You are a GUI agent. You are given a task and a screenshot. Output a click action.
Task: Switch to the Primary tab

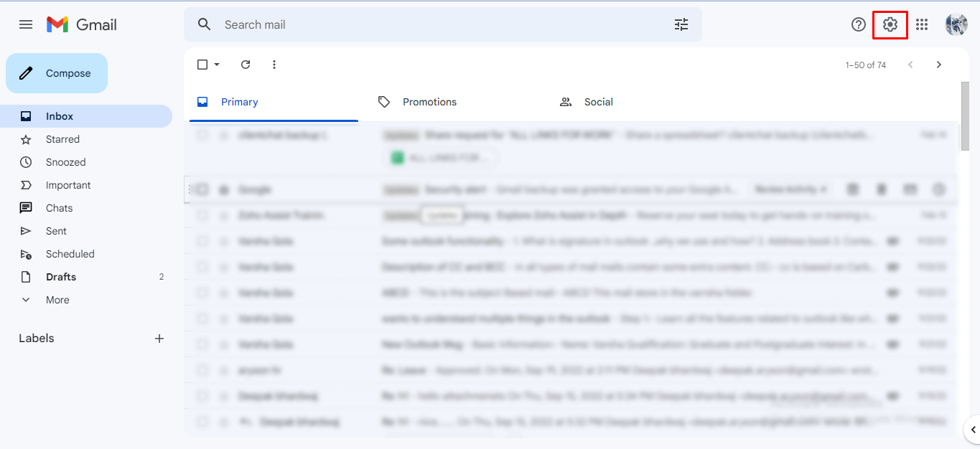coord(274,102)
